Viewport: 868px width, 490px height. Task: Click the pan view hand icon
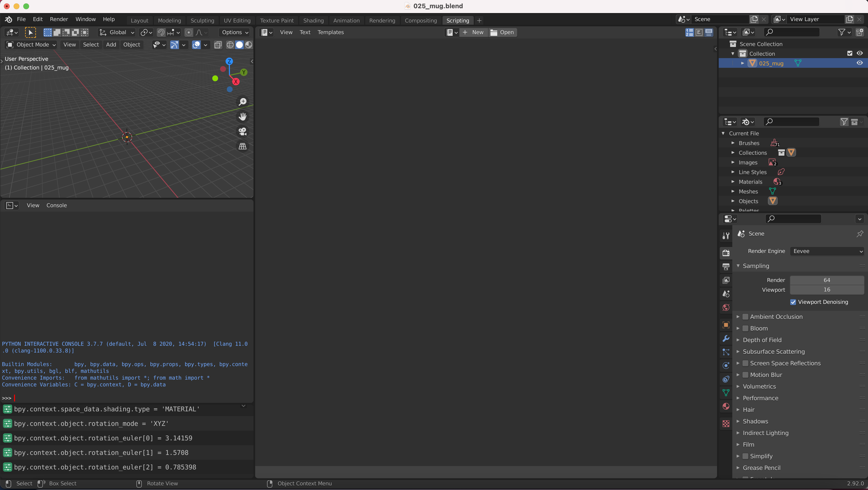tap(243, 116)
